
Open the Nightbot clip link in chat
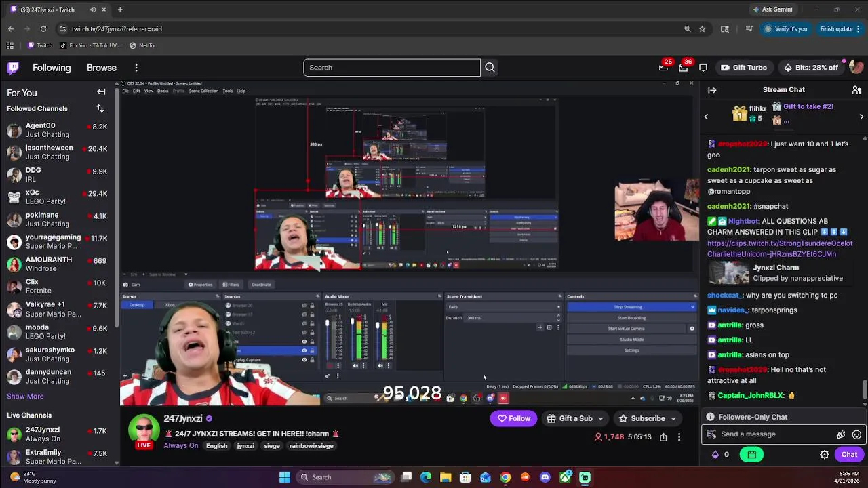780,249
